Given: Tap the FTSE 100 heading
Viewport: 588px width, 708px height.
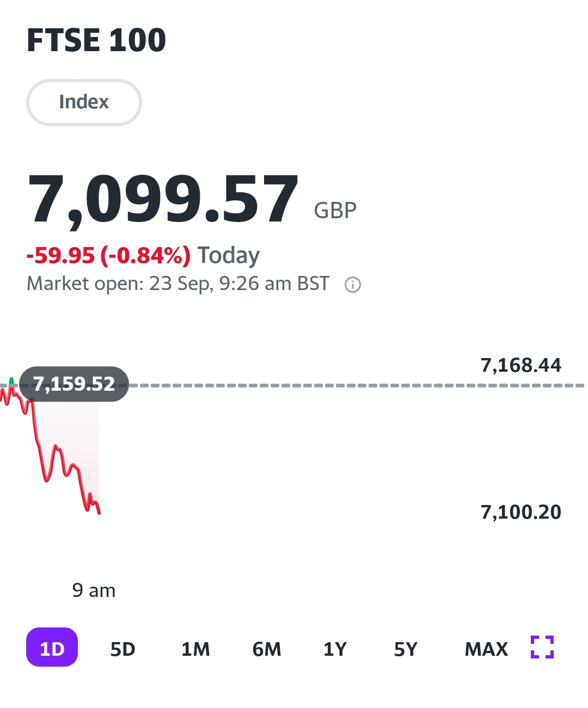Looking at the screenshot, I should pyautogui.click(x=96, y=40).
